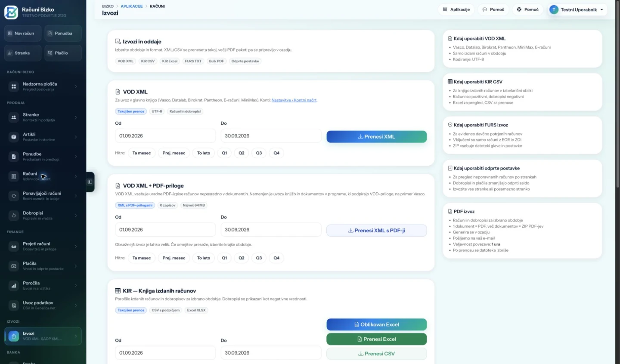The image size is (620, 364).
Task: Open the Testni Uporabnik user dropdown
Action: click(x=577, y=9)
